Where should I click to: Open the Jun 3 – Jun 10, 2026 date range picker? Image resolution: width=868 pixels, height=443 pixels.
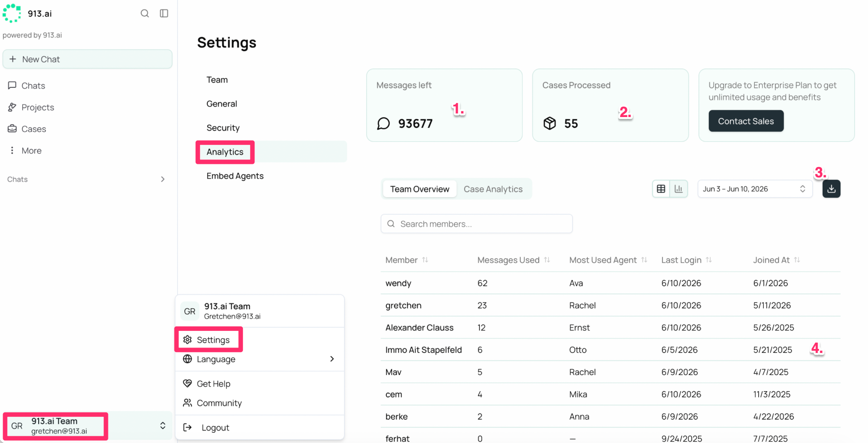(755, 189)
